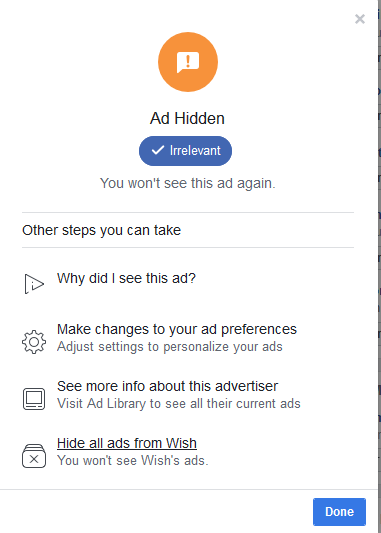Click You won't see this ad again message

click(x=188, y=183)
